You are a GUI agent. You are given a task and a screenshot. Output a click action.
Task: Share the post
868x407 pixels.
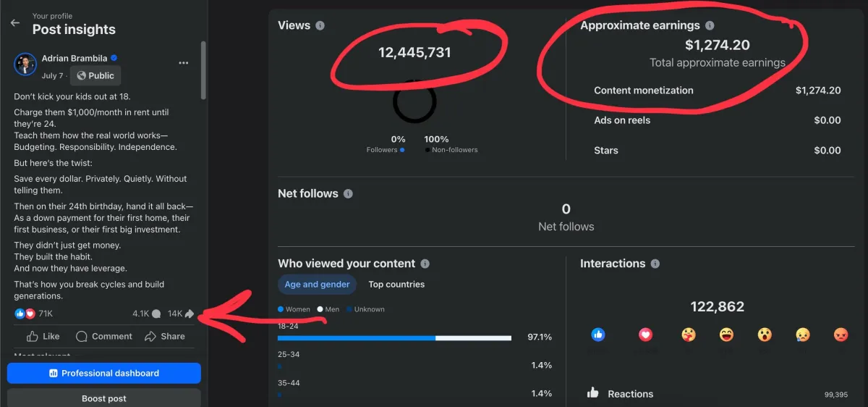165,336
